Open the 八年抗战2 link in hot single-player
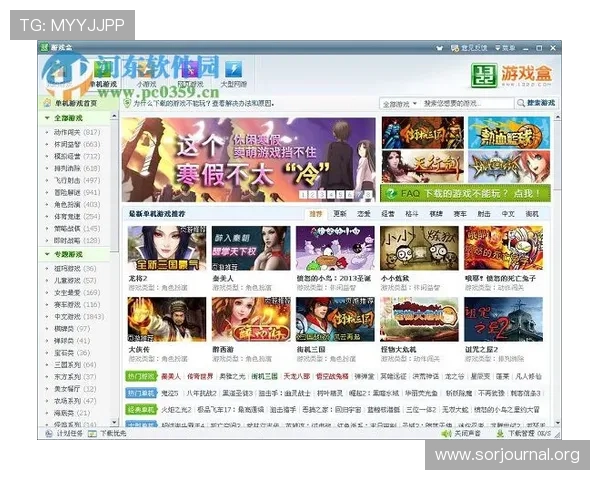This screenshot has height=480, width=600. click(201, 393)
